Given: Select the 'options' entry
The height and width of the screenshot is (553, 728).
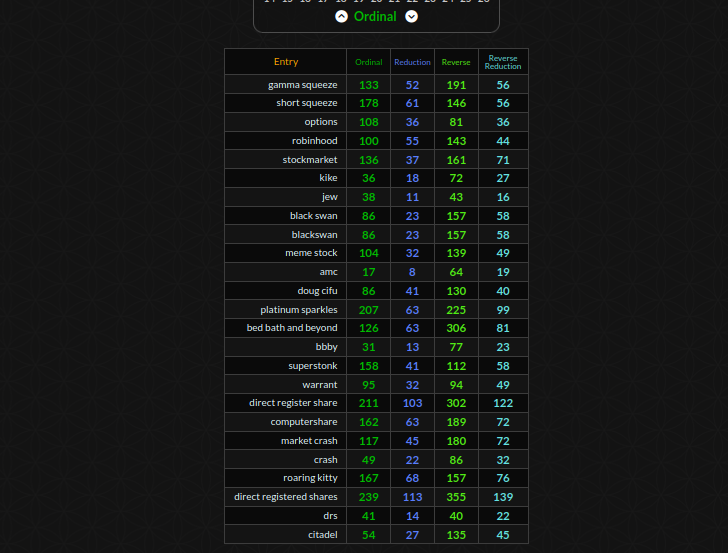Looking at the screenshot, I should (321, 122).
